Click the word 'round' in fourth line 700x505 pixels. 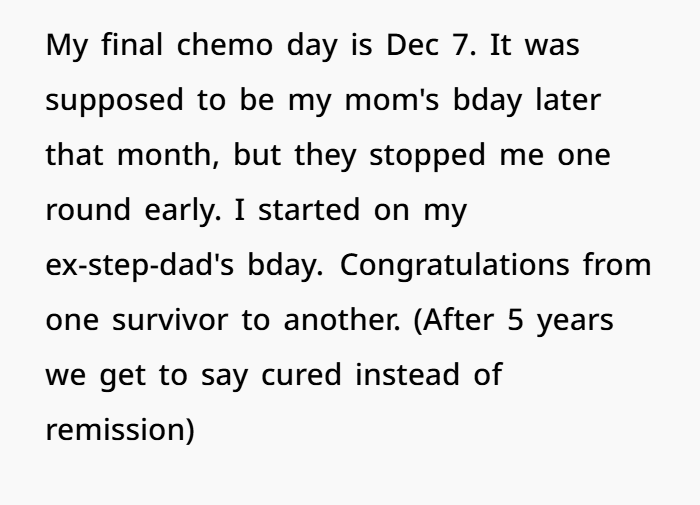[x=88, y=209]
